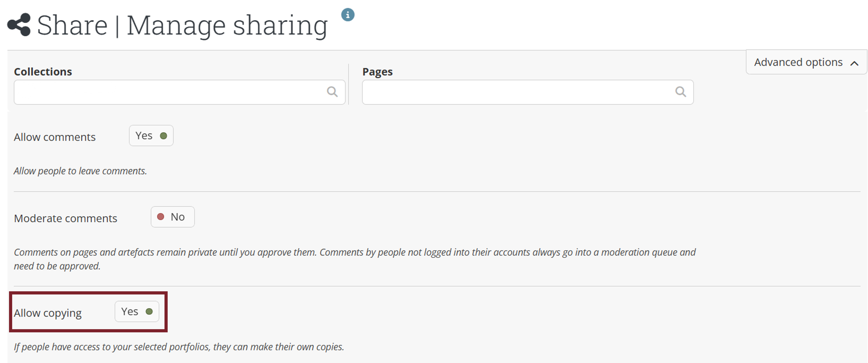Image resolution: width=868 pixels, height=363 pixels.
Task: Toggle the Allow copying Yes switch
Action: tap(137, 311)
